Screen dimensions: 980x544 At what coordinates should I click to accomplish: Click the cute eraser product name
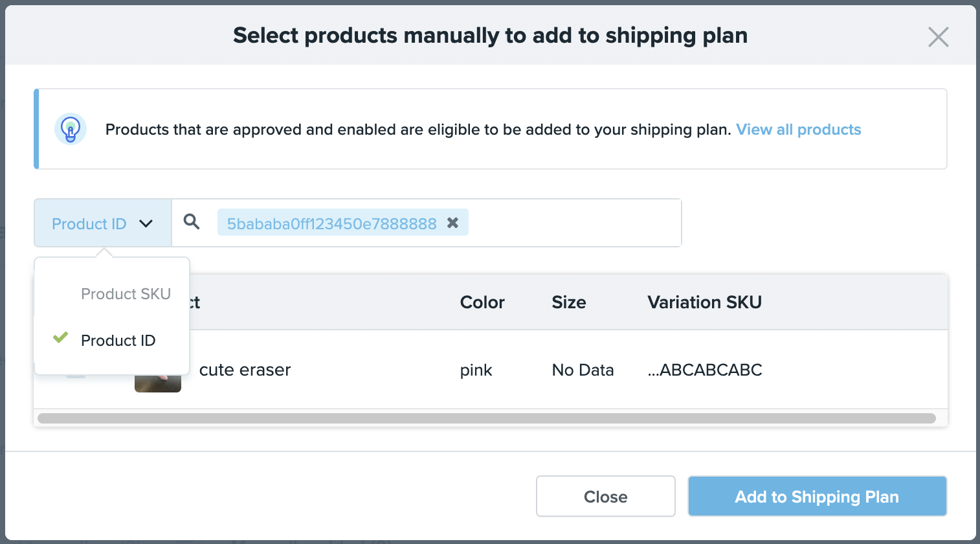tap(245, 370)
